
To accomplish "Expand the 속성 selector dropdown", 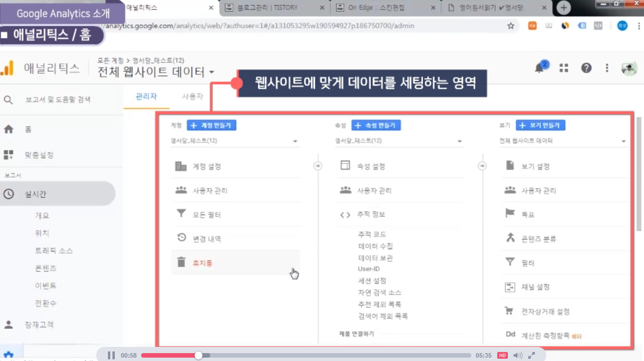I will (x=399, y=141).
